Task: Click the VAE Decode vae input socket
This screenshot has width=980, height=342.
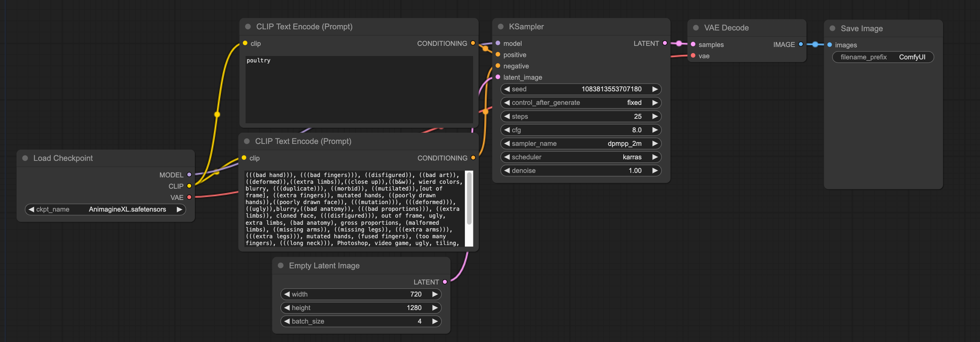Action: click(693, 56)
